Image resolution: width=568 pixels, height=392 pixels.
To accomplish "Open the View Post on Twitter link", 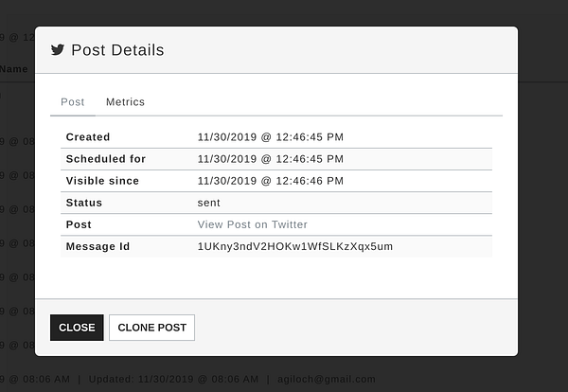I will (253, 224).
